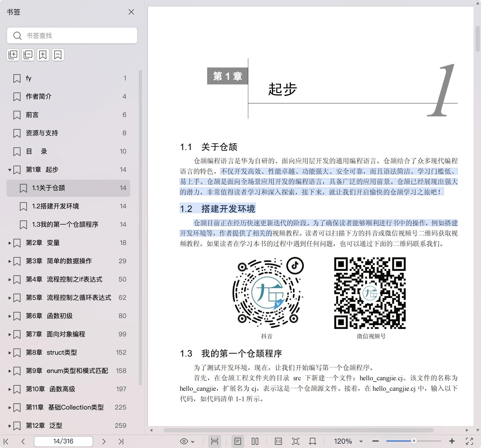Click bookmark icon beside 第6章 函数初级
The height and width of the screenshot is (448, 481).
(x=17, y=316)
